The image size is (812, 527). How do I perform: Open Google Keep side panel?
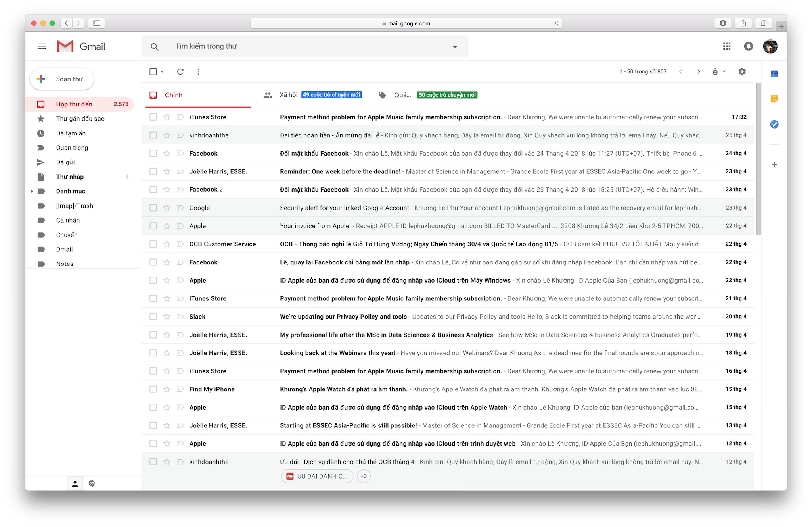pos(774,99)
